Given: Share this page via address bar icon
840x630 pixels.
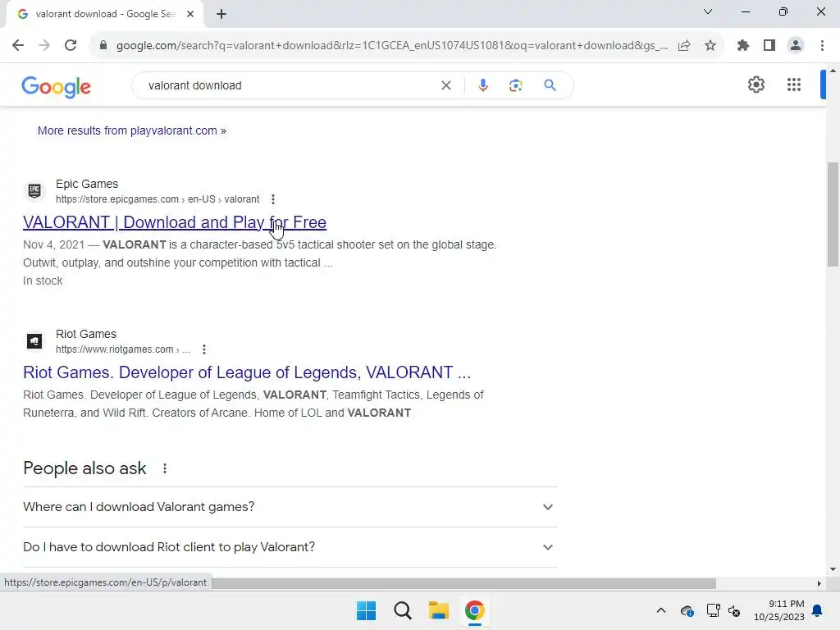Looking at the screenshot, I should 684,46.
